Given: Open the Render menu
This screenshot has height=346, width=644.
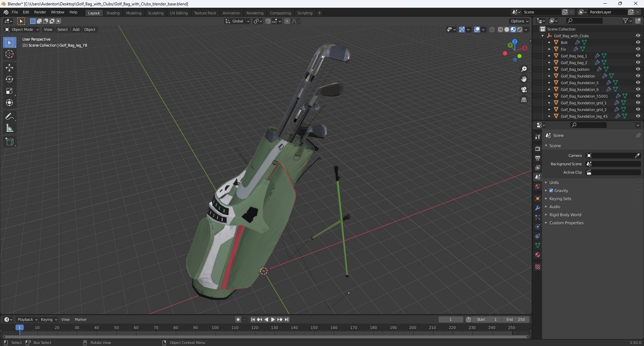Looking at the screenshot, I should click(x=40, y=12).
